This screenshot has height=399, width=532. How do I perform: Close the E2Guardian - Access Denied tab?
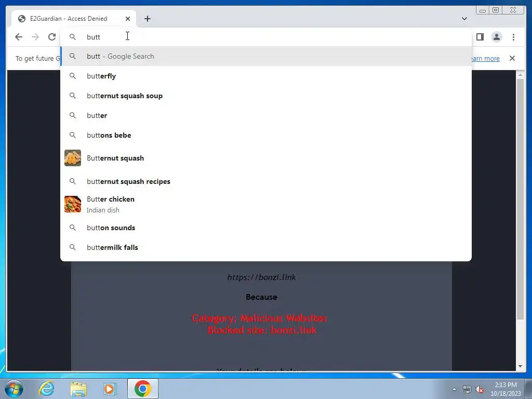click(128, 19)
